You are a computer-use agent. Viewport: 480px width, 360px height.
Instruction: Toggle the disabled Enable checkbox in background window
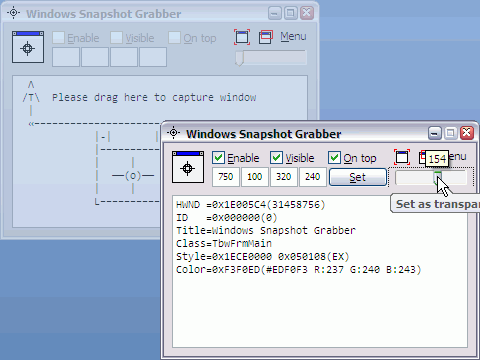pos(58,38)
